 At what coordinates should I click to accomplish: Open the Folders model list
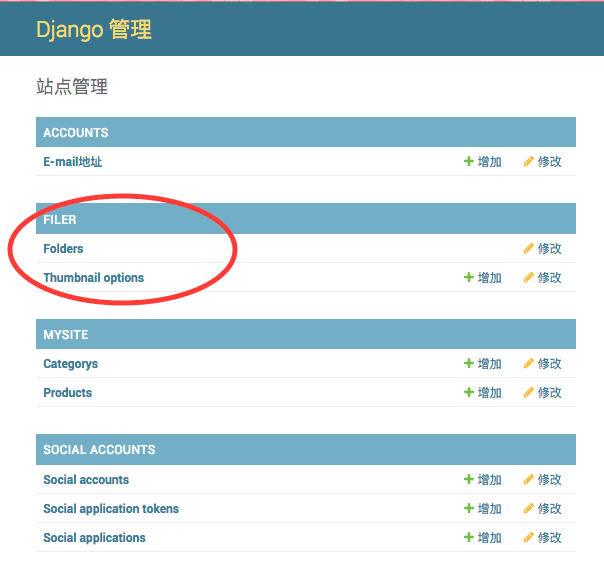pyautogui.click(x=63, y=249)
